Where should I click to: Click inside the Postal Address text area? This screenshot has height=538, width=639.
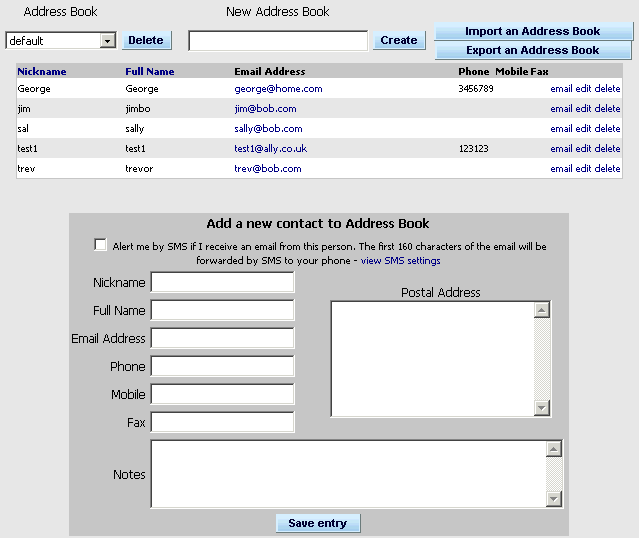[x=432, y=359]
